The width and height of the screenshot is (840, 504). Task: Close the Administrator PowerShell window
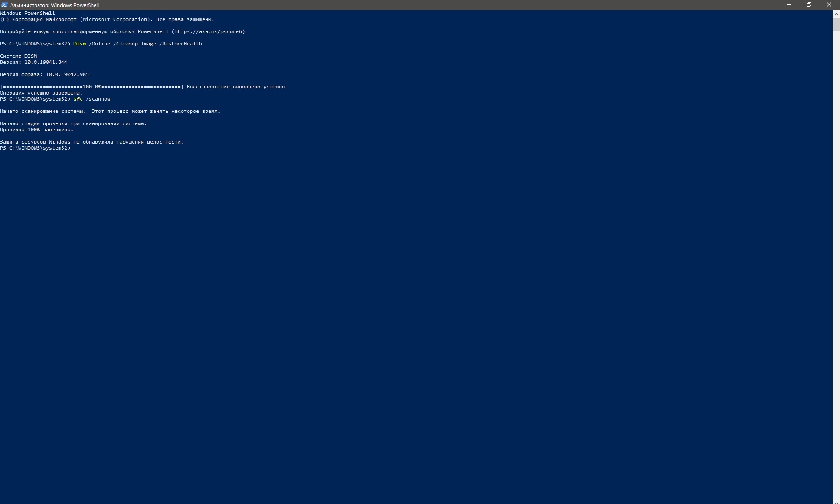click(829, 5)
